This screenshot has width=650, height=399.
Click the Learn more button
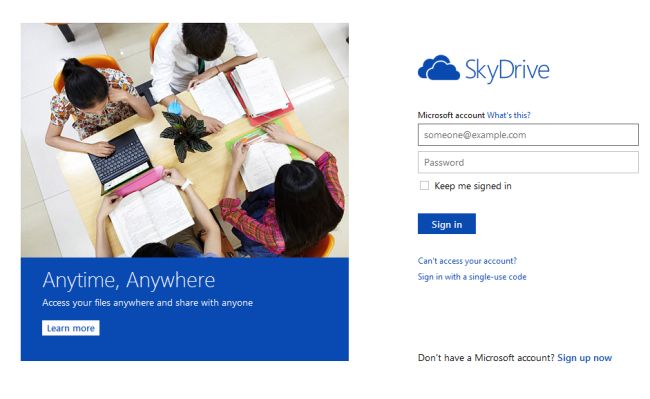click(x=70, y=328)
